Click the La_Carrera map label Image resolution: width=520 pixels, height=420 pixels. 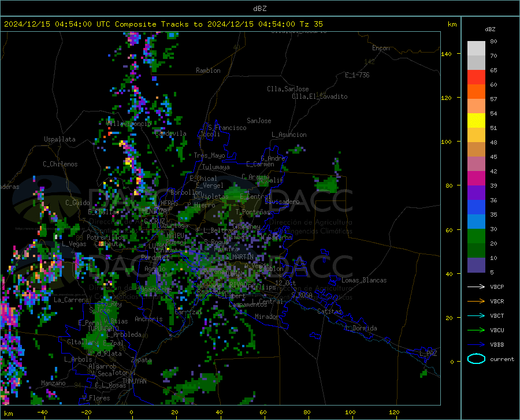coord(71,300)
